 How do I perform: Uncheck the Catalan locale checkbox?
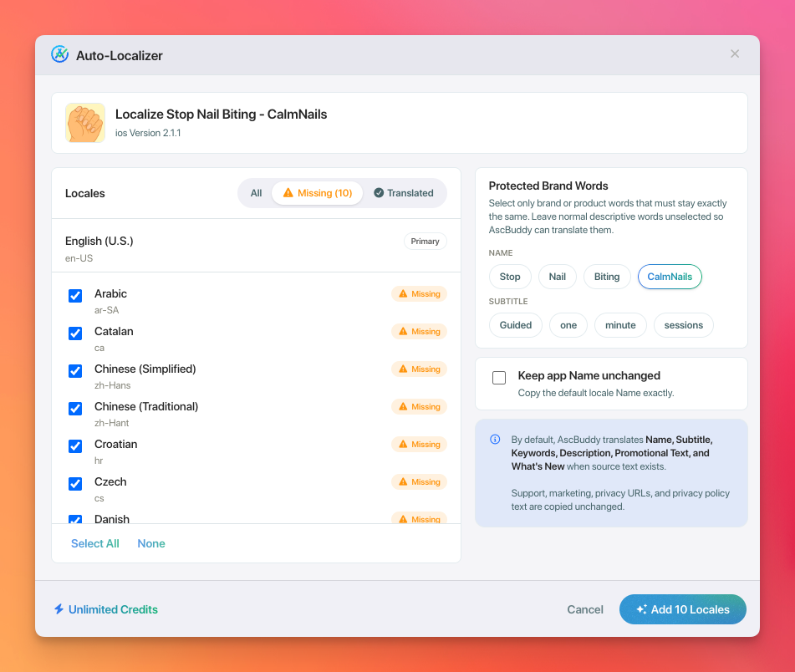coord(75,333)
